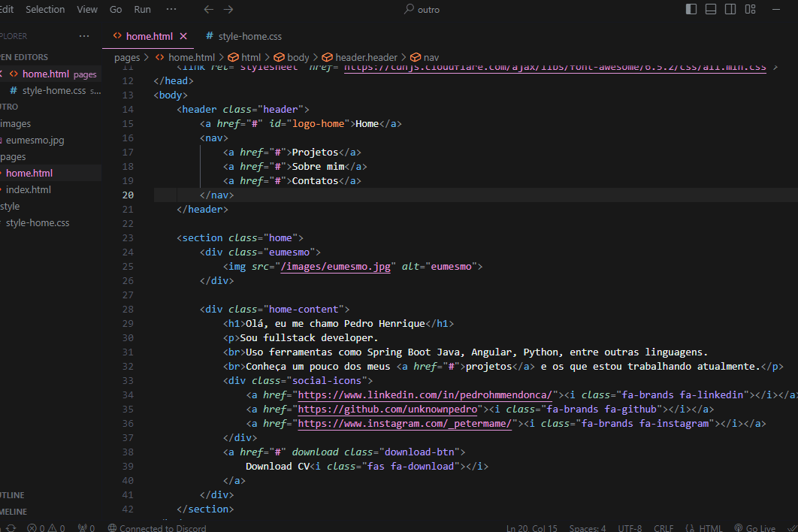Go forward with right arrow
Screen dimensions: 798x532
click(228, 9)
